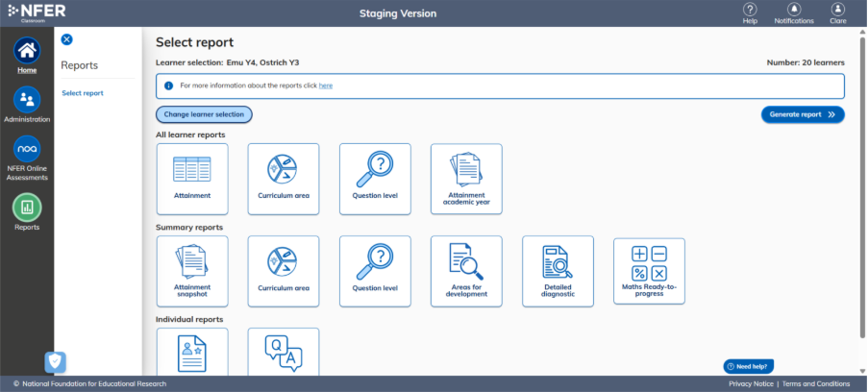Click the scrollbar down arrow
This screenshot has height=392, width=868.
tap(862, 371)
